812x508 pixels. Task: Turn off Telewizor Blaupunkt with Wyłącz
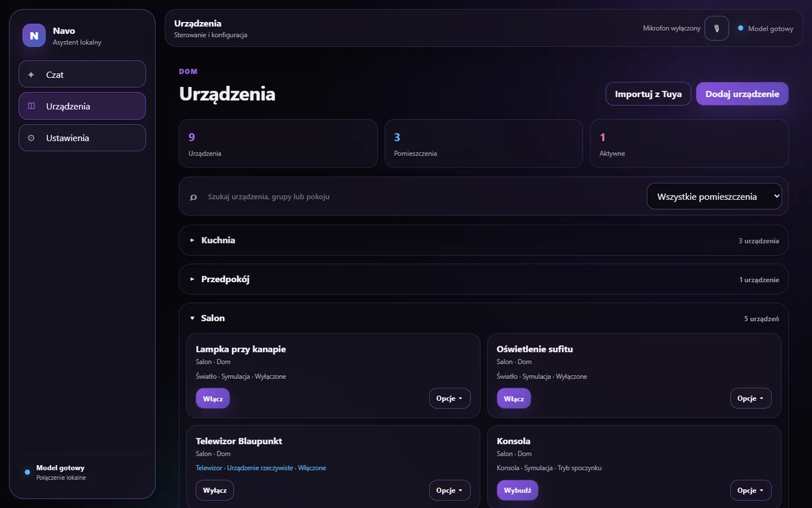215,490
